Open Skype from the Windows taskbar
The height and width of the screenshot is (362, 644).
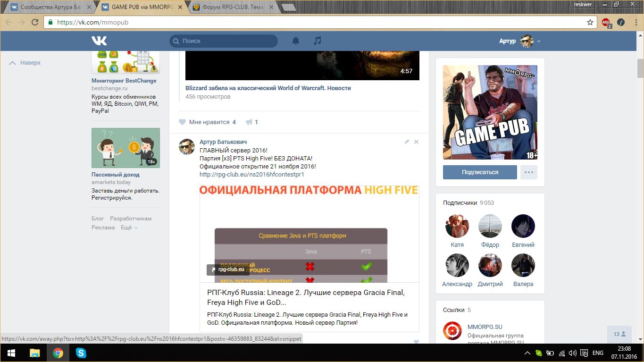pos(81,353)
